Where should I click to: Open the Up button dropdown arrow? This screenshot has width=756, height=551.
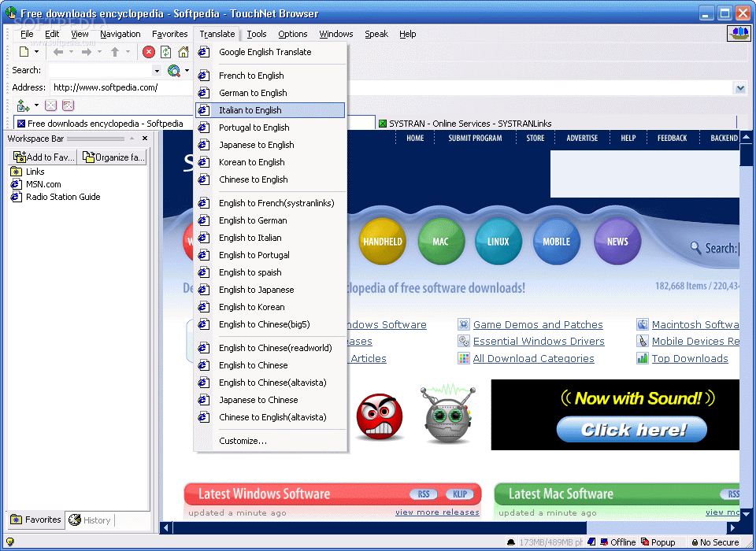[128, 52]
